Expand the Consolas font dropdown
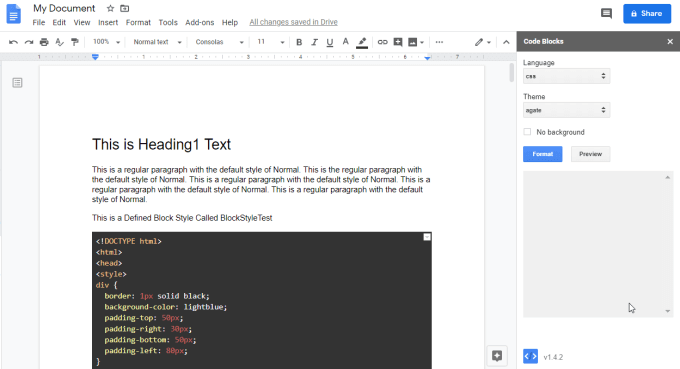The image size is (680, 369). pos(219,42)
